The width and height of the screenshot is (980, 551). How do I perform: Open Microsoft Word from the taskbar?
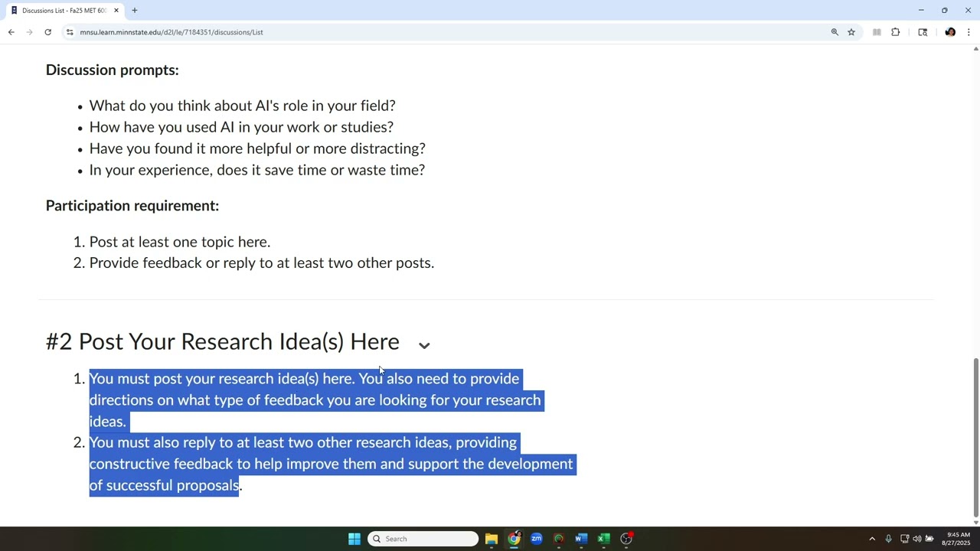click(581, 539)
